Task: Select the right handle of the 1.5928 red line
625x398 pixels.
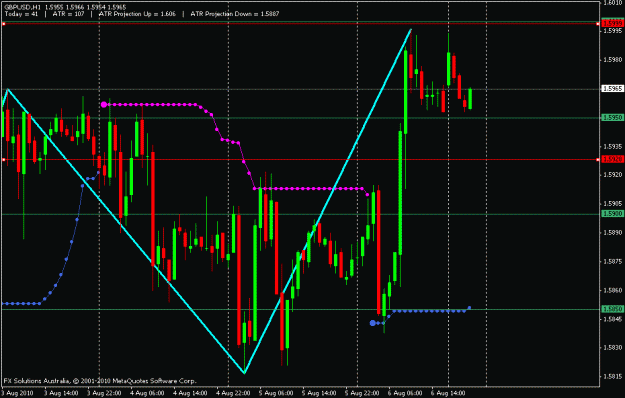Action: 598,160
